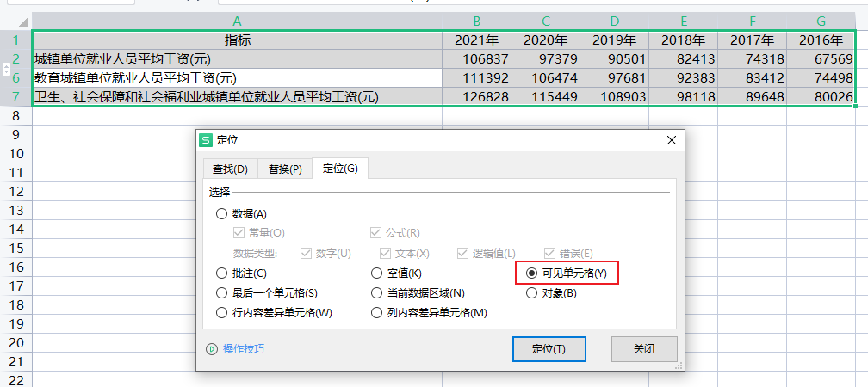Viewport: 868px width, 387px height.
Task: Toggle the 公式(R) checkbox
Action: coord(375,233)
